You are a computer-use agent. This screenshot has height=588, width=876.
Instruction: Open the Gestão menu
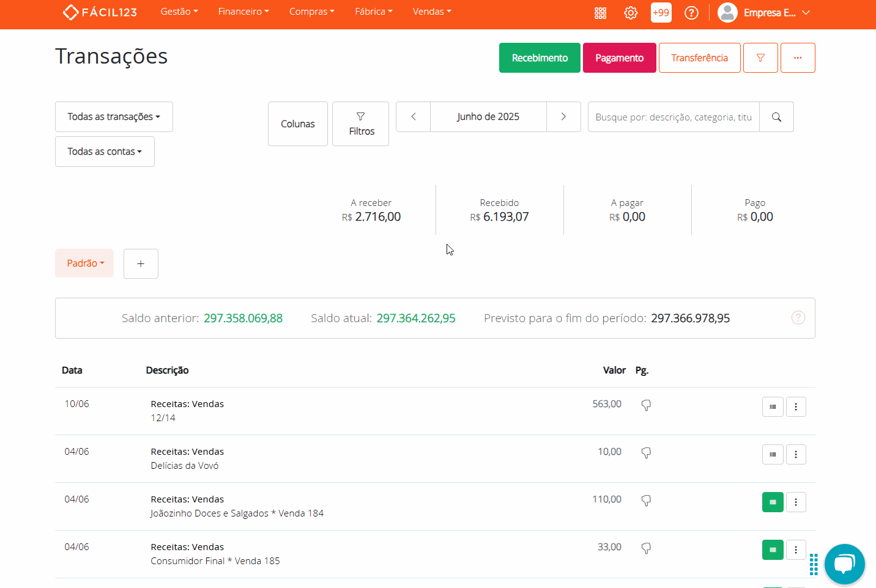tap(179, 12)
